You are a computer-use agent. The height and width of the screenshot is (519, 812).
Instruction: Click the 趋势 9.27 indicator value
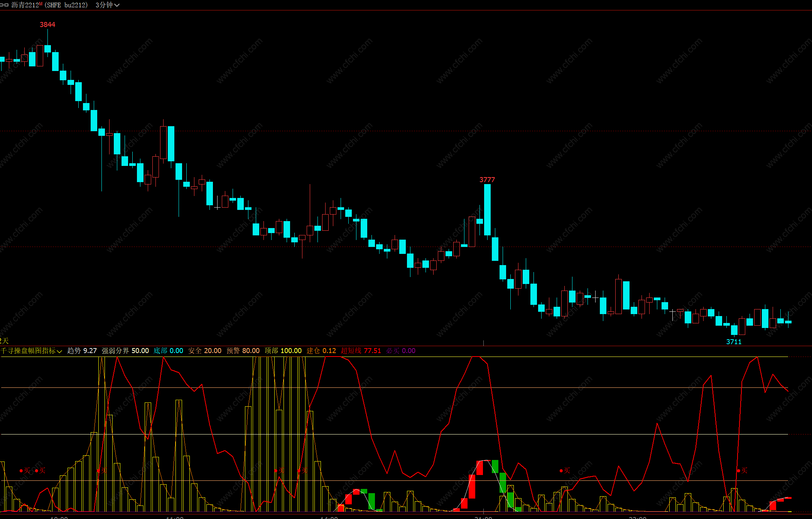pyautogui.click(x=82, y=351)
